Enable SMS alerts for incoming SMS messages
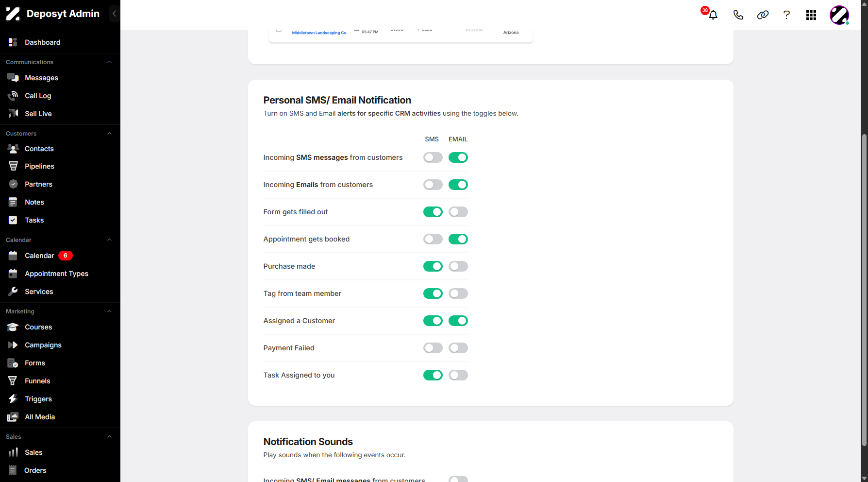Viewport: 868px width, 482px height. point(433,157)
